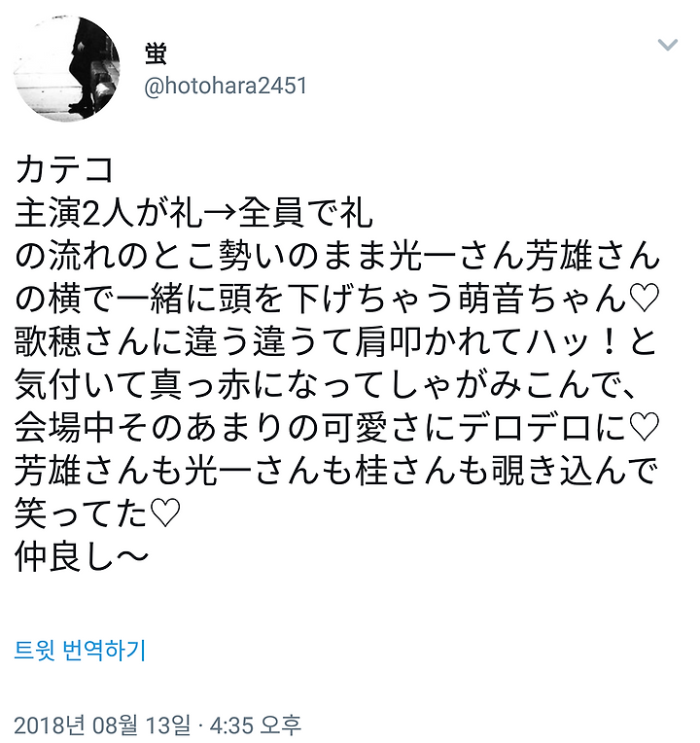Click the arrow symbol between 礼 and 全員

pos(221,213)
